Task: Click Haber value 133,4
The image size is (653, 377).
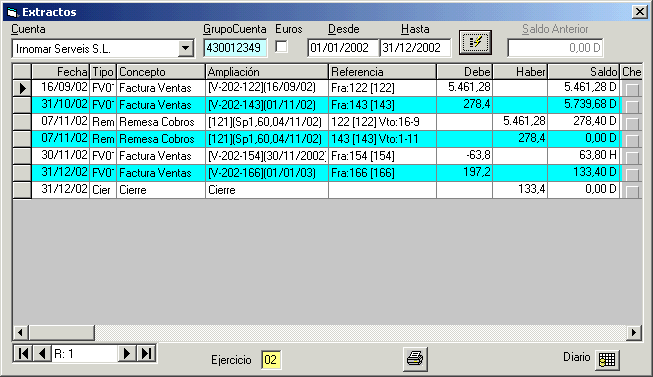Action: 520,190
